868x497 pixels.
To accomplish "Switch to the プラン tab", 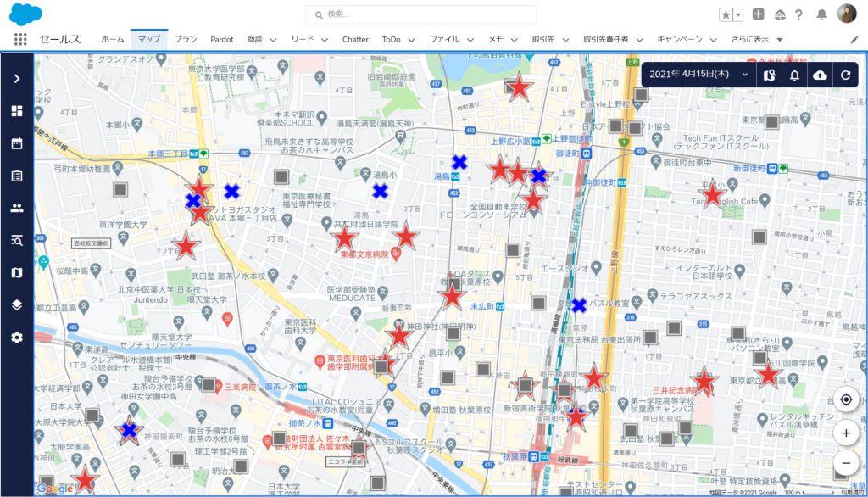I will pyautogui.click(x=185, y=39).
